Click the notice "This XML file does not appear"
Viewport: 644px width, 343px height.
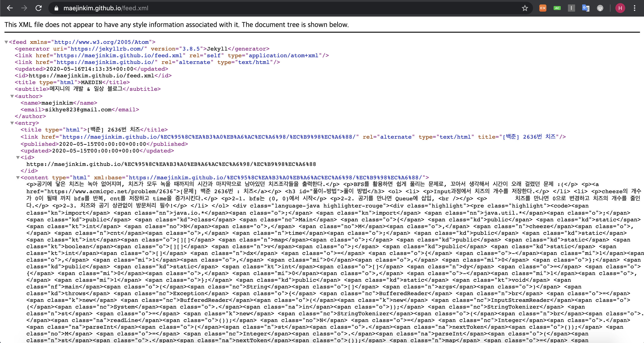177,25
